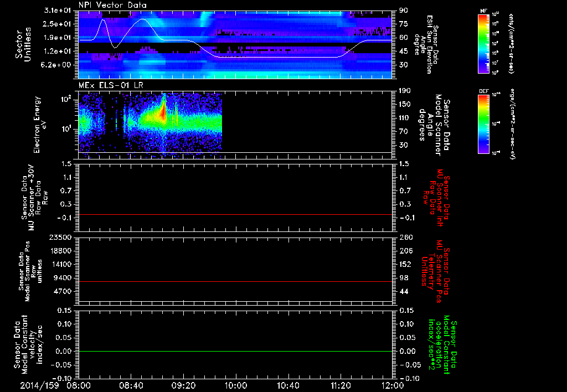Click the 'MU Scanner +30V Raw Data' axis label
The height and width of the screenshot is (392, 567).
click(35, 198)
